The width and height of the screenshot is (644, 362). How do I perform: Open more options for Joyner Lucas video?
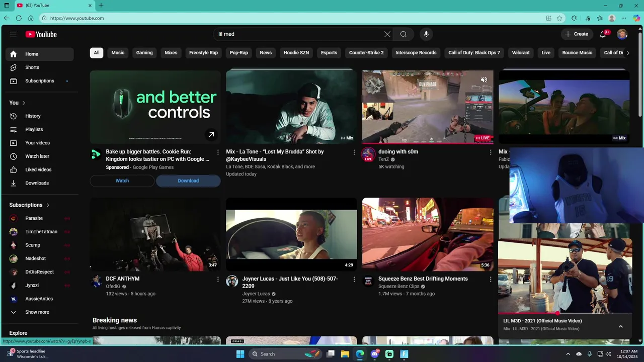coord(354,279)
